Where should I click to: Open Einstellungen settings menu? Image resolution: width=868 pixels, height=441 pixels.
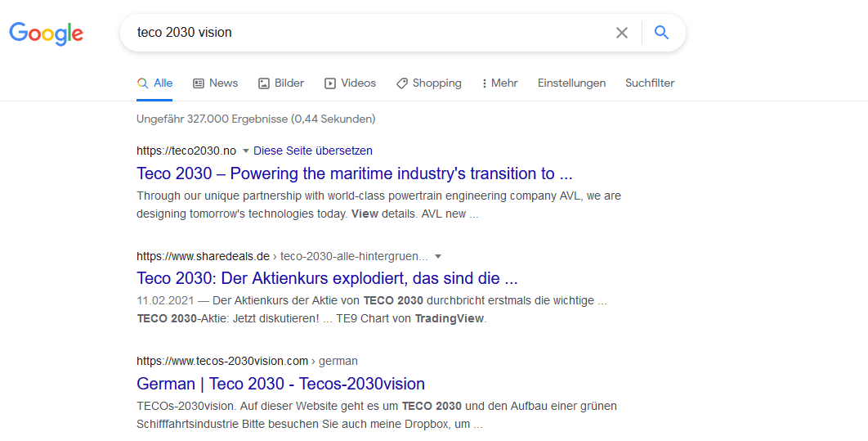[x=571, y=83]
